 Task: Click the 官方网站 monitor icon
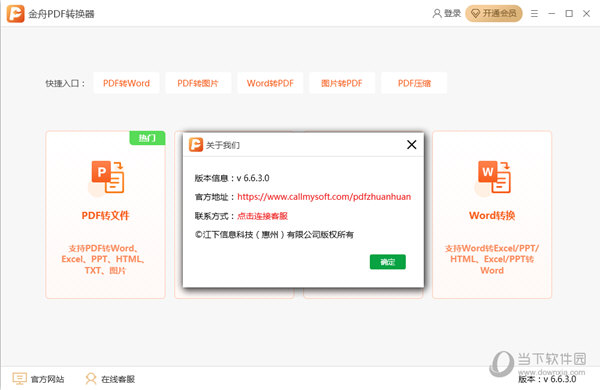20,379
